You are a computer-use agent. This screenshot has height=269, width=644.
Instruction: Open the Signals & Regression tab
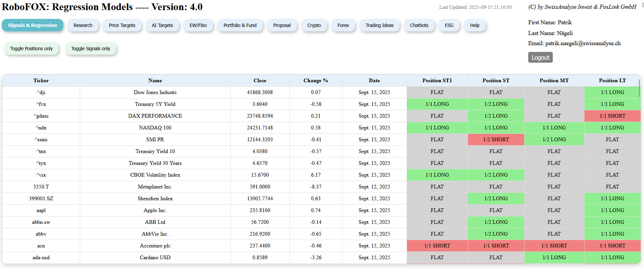[32, 25]
